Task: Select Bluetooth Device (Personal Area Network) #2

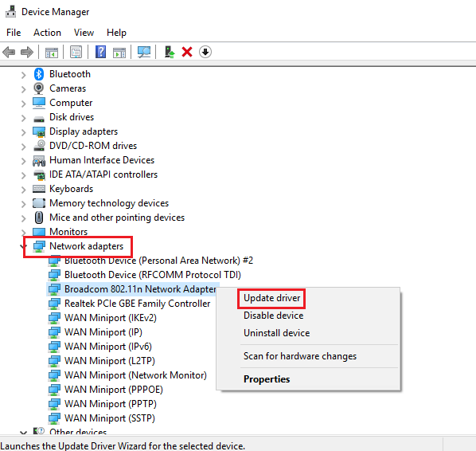Action: (158, 261)
